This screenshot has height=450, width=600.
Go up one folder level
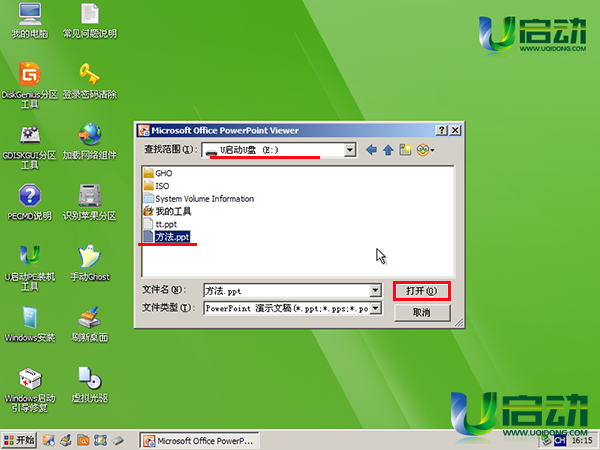[388, 150]
